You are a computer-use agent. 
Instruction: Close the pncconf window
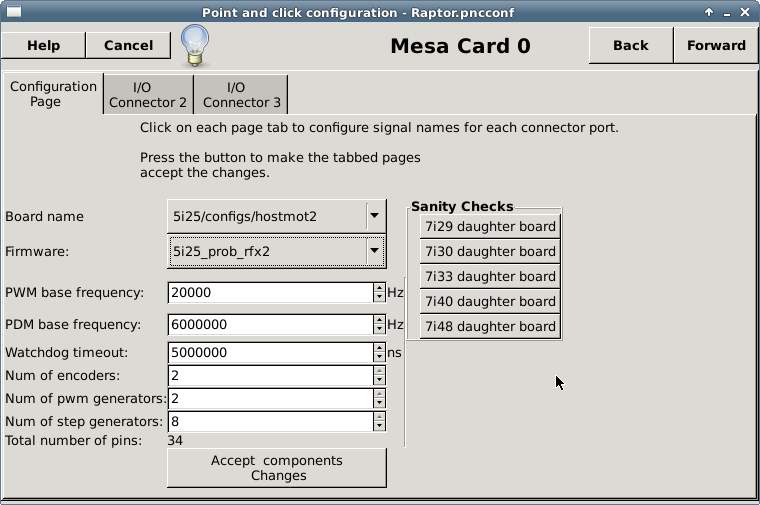pyautogui.click(x=745, y=12)
